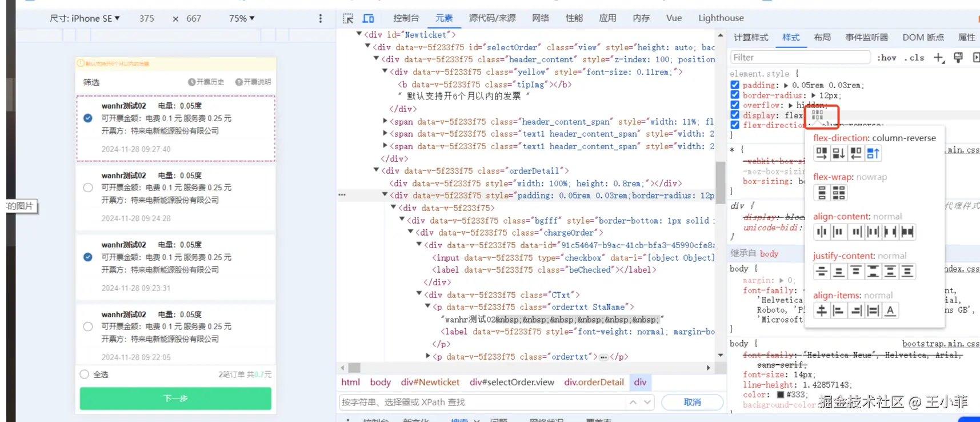Open the iPhone SE device size dropdown
Screen dimensions: 980x422
pyautogui.click(x=85, y=18)
